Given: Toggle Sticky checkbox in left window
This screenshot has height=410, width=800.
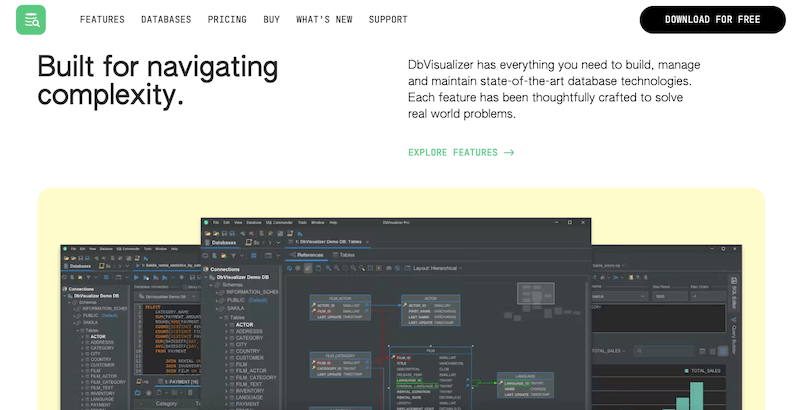Looking at the screenshot, I should click(185, 287).
